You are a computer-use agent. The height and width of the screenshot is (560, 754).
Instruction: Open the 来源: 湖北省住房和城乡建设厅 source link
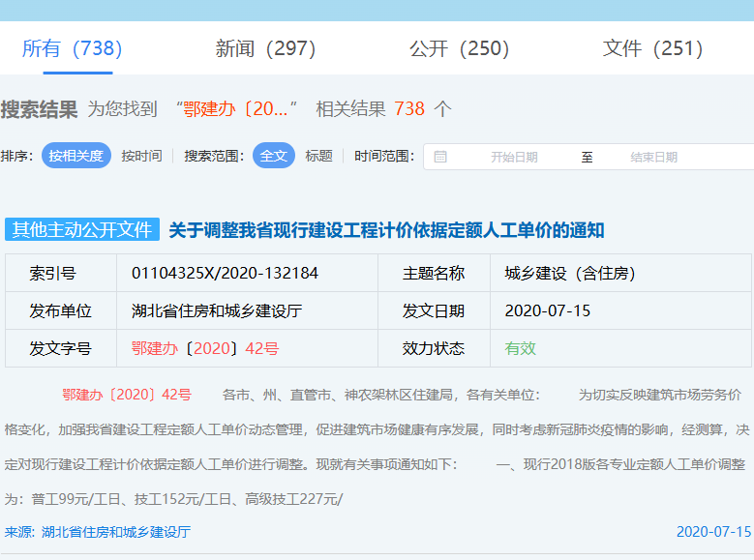[x=98, y=532]
